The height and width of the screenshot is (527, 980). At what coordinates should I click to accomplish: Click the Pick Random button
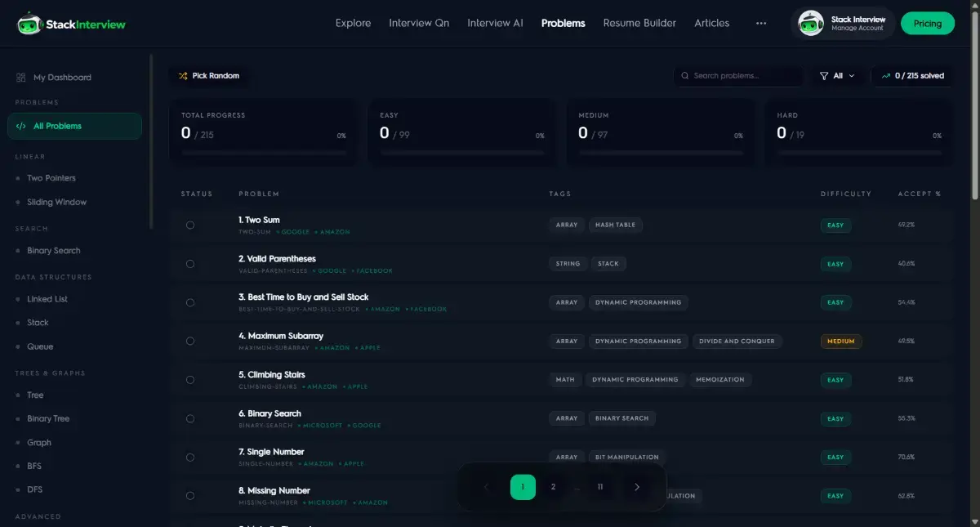[210, 76]
